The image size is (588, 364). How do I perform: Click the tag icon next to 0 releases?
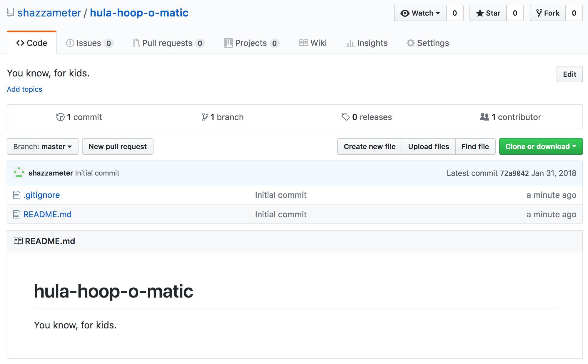(x=346, y=117)
